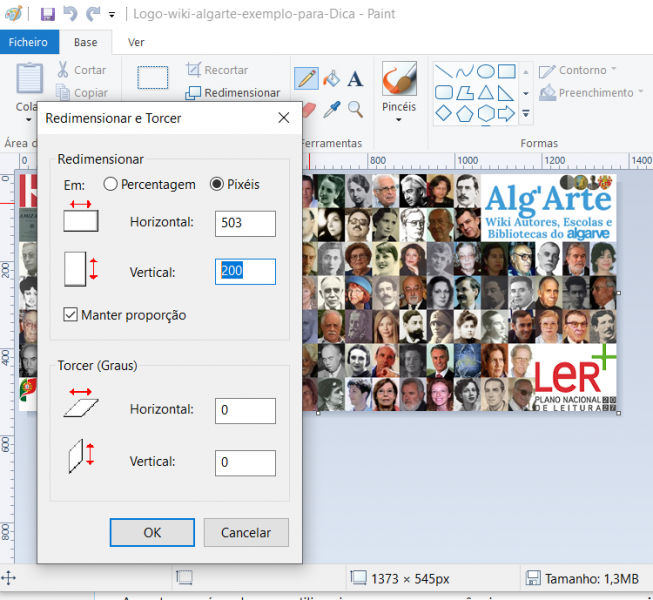Select the Percentagem radio button

coord(110,184)
